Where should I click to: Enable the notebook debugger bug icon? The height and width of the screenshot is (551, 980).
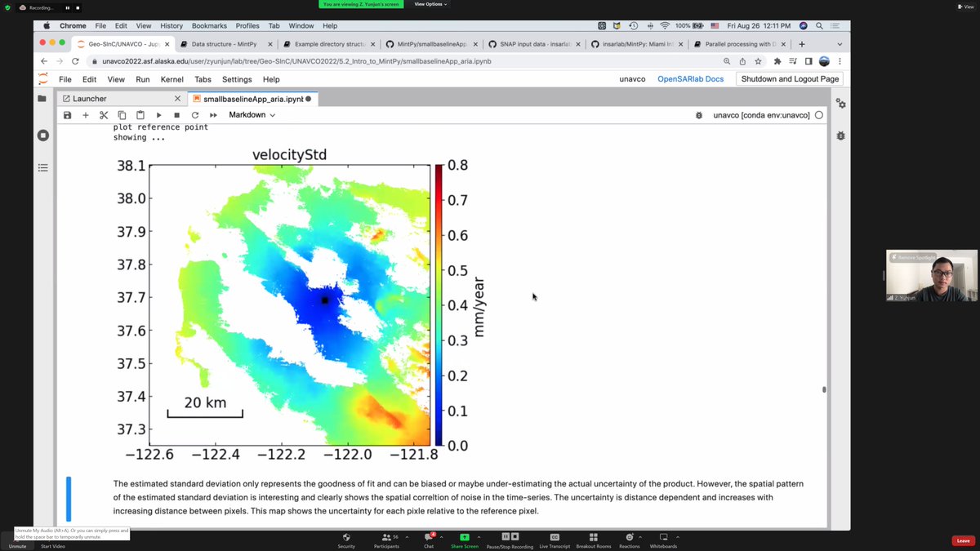pos(699,115)
